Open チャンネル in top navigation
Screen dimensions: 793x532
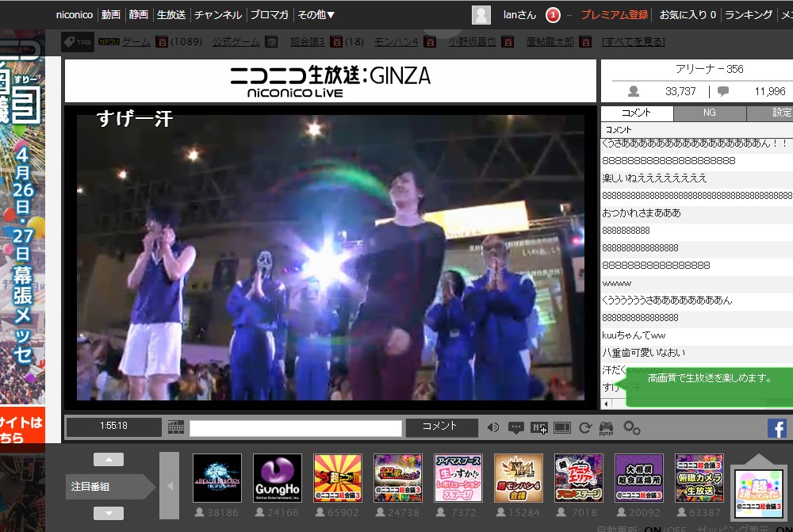pyautogui.click(x=217, y=14)
